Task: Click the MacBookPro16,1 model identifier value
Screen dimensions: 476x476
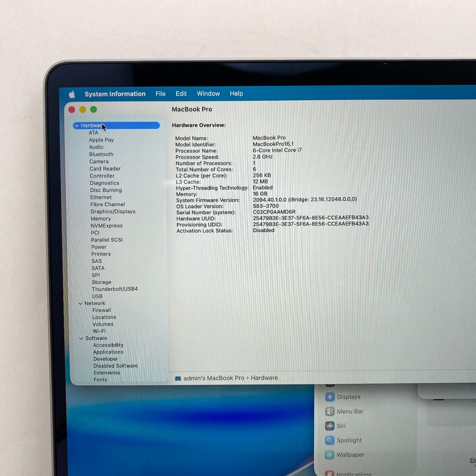Action: point(273,144)
